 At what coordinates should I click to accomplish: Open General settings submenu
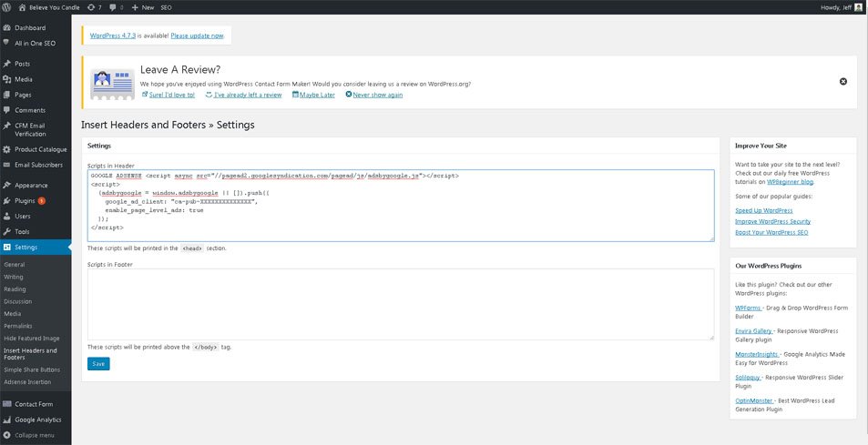[15, 264]
